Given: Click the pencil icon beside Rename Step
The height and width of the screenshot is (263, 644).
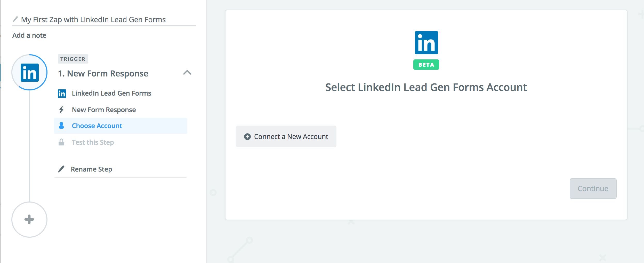Looking at the screenshot, I should tap(61, 169).
